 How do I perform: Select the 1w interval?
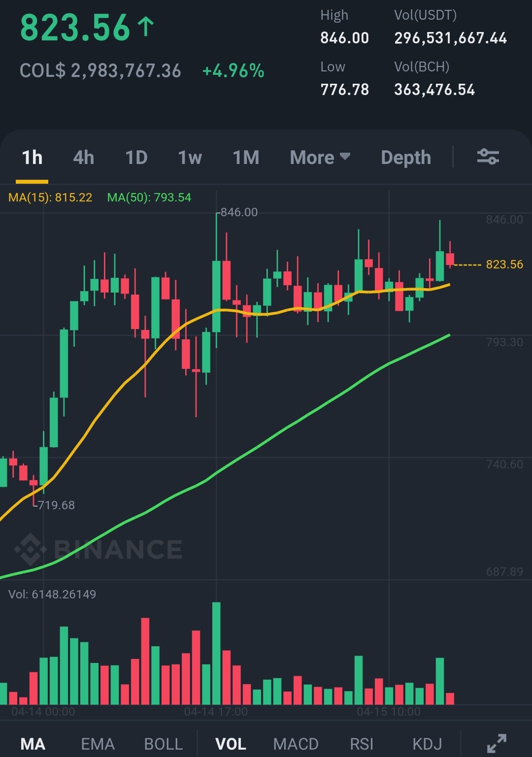click(x=190, y=158)
